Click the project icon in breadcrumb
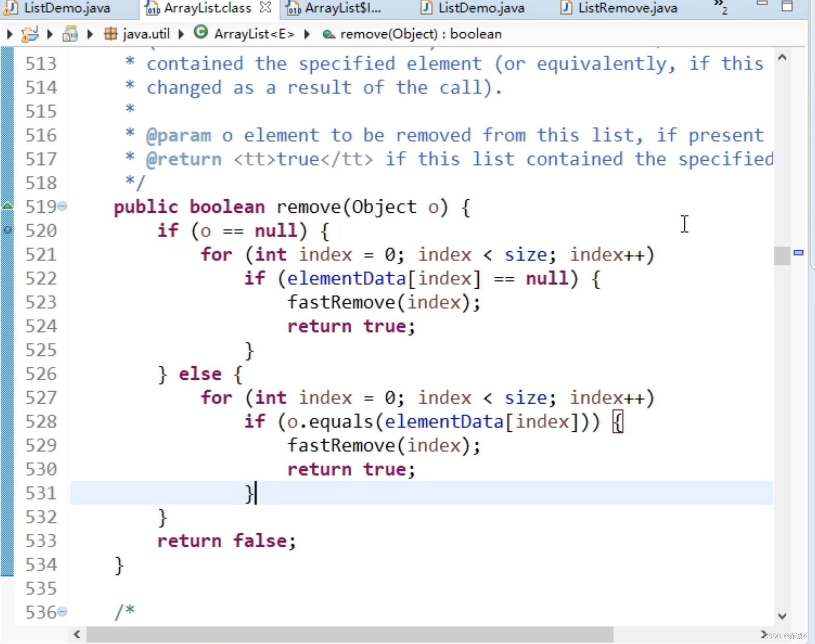 30,34
